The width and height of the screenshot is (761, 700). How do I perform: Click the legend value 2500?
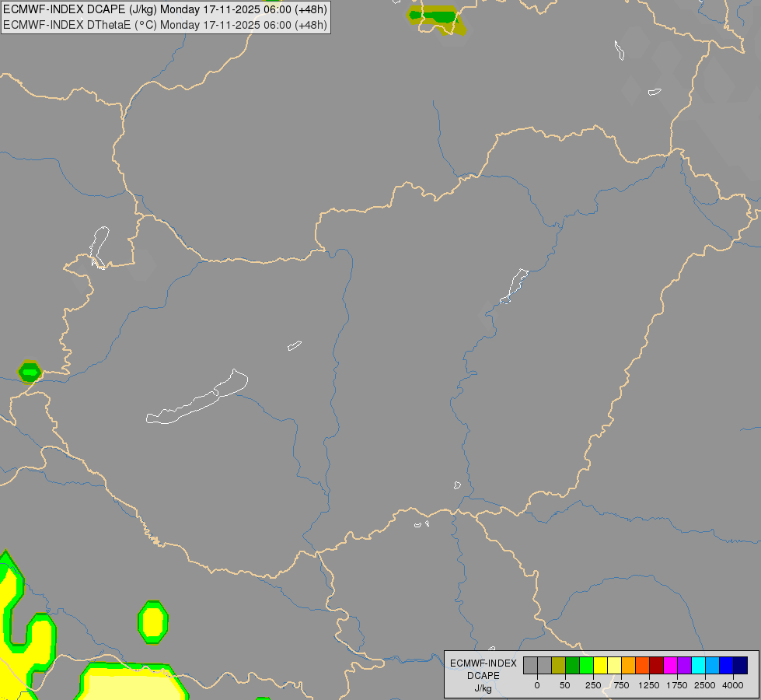[705, 685]
